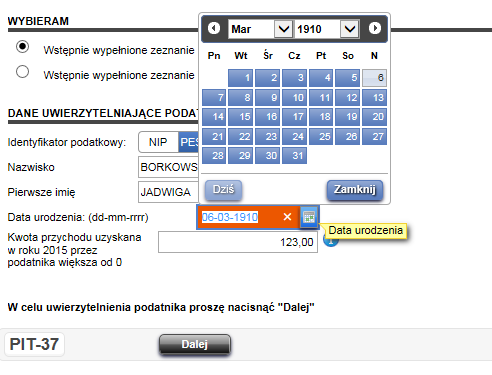Click the Pierwsze imię input field
Viewport: 492px width, 375px height.
tap(168, 192)
